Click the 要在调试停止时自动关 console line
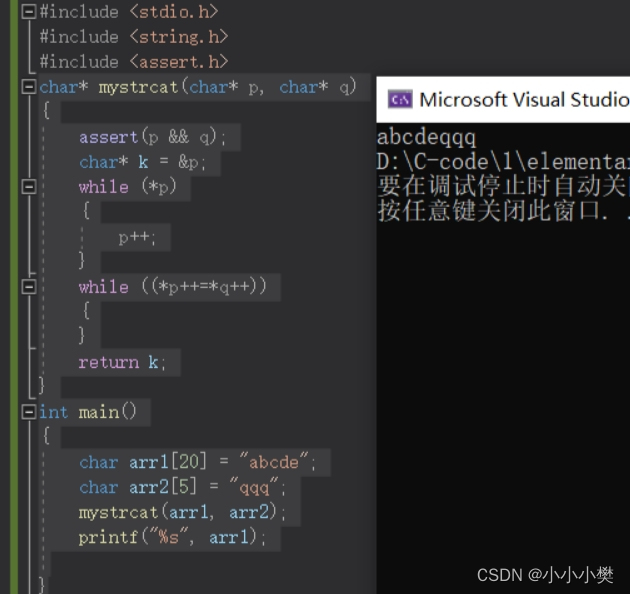The width and height of the screenshot is (630, 594). 503,186
